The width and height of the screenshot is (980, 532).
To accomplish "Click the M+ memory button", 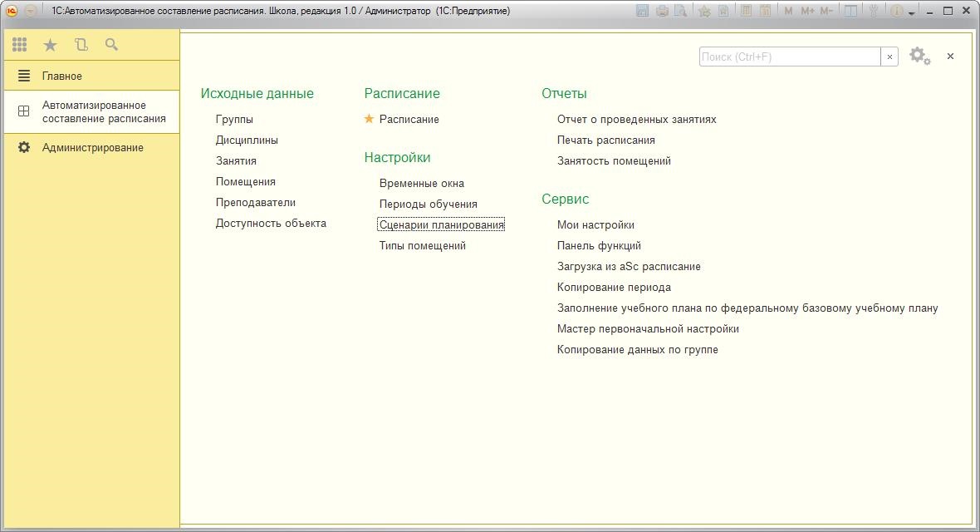I will tap(807, 11).
